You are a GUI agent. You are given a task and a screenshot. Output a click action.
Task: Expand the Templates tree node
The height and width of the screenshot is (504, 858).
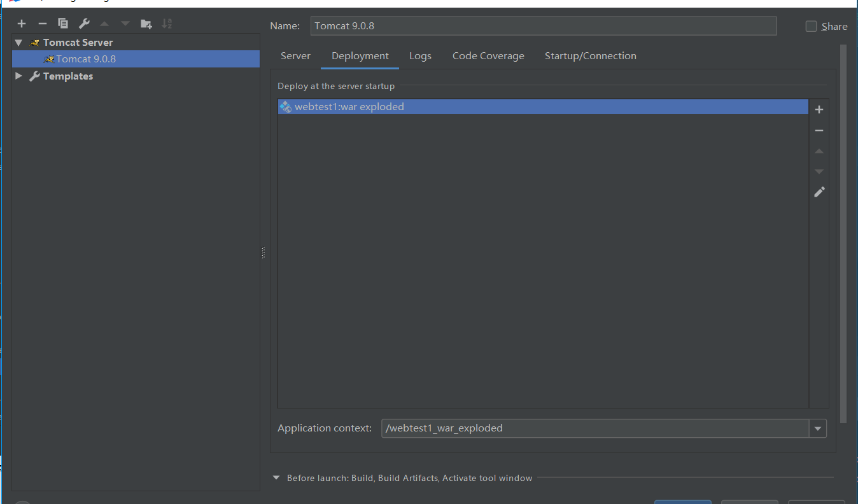[x=18, y=76]
